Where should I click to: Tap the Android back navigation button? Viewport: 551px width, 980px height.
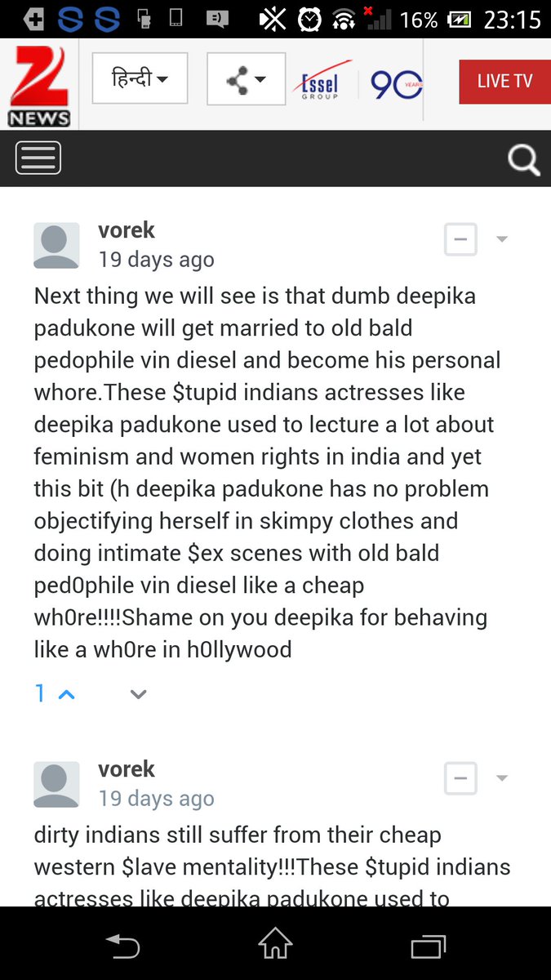coord(122,946)
